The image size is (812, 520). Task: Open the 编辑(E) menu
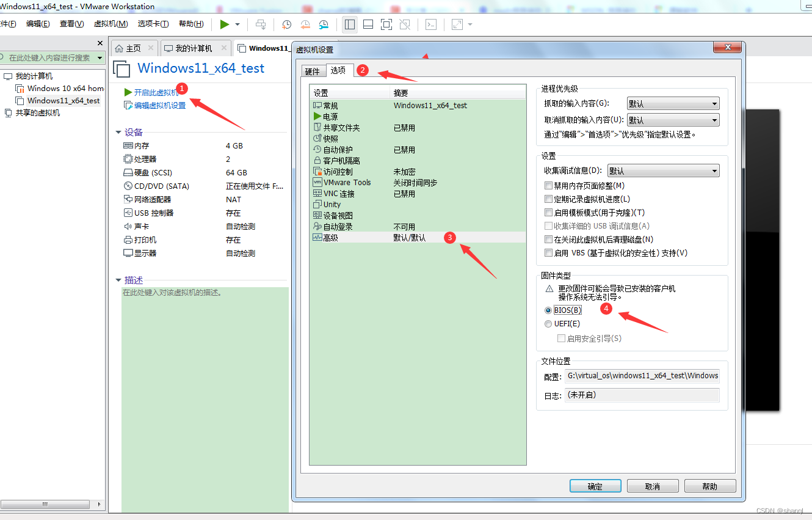point(38,24)
